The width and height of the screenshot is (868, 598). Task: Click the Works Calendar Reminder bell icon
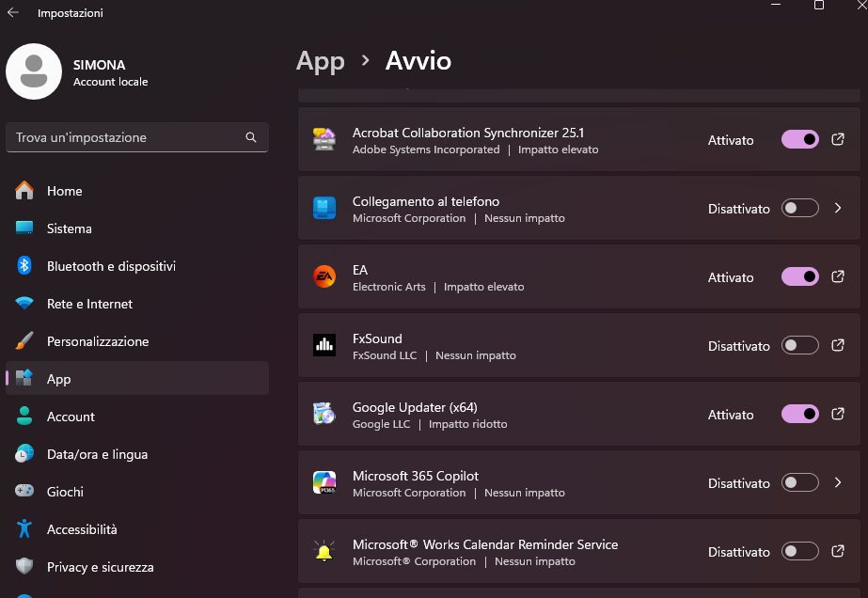coord(324,552)
